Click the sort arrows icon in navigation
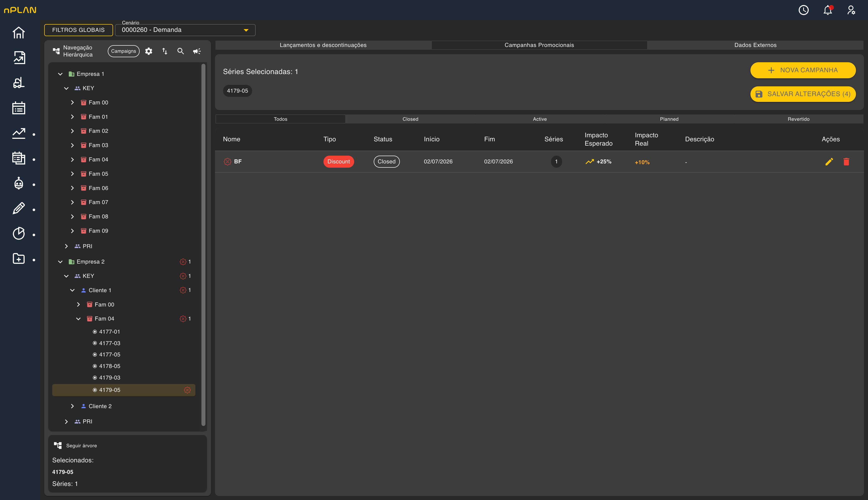Viewport: 868px width, 500px height. tap(165, 51)
